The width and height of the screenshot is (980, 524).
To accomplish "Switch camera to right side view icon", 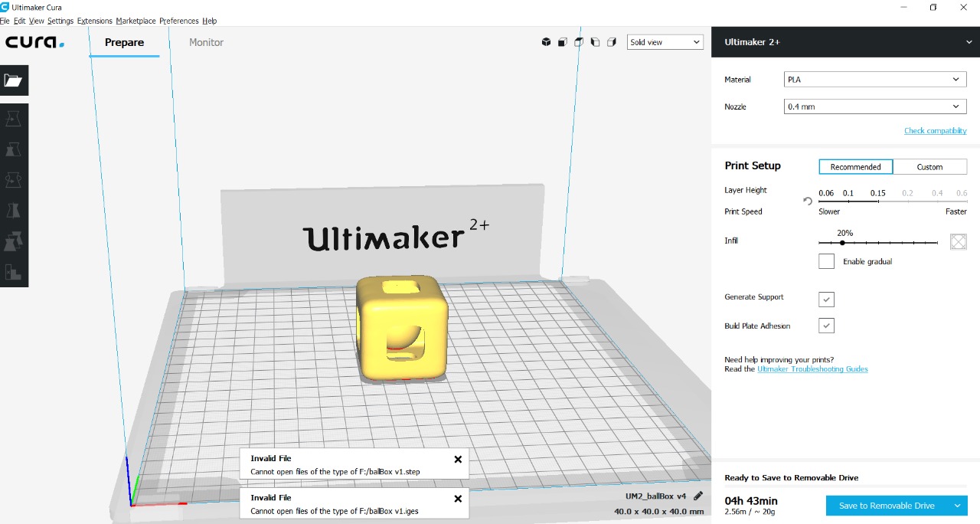I will click(611, 42).
